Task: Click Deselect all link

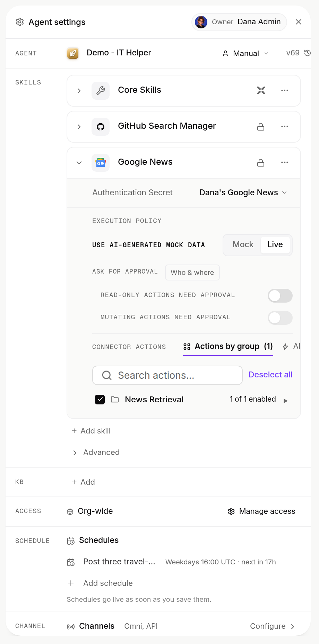Action: (x=270, y=375)
